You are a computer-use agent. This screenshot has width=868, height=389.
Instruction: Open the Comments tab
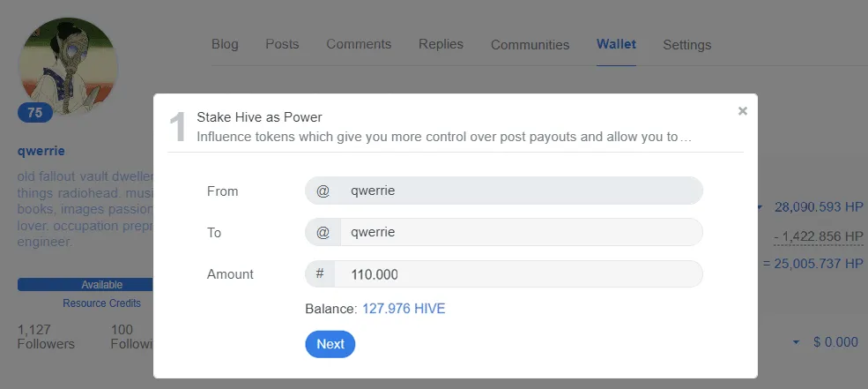359,44
